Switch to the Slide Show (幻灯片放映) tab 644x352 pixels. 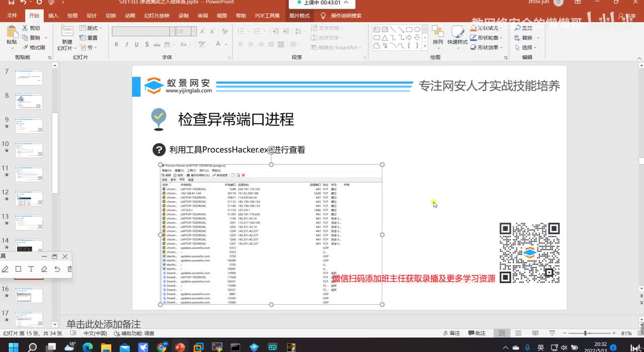(x=156, y=16)
